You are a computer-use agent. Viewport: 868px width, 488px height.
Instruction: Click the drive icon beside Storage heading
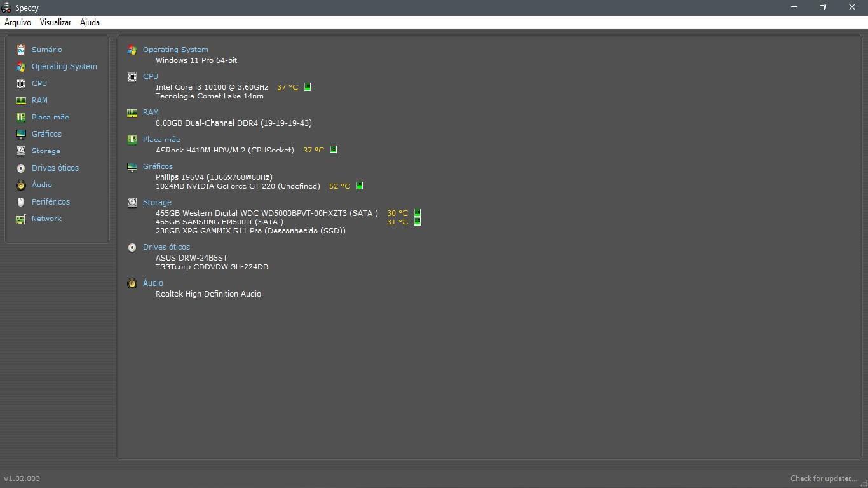tap(132, 203)
